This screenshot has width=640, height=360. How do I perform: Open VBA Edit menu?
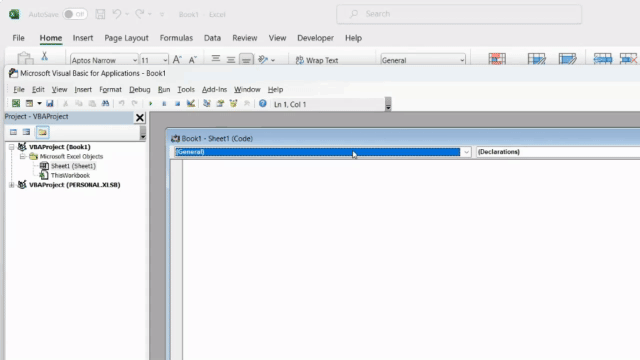[38, 89]
